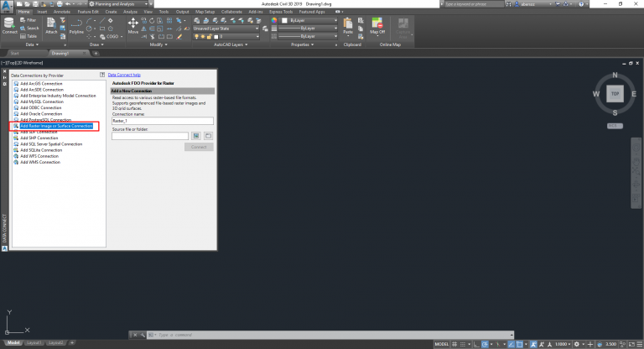Toggle isometric drafting in status bar
Image resolution: width=644 pixels, height=349 pixels.
[498, 344]
